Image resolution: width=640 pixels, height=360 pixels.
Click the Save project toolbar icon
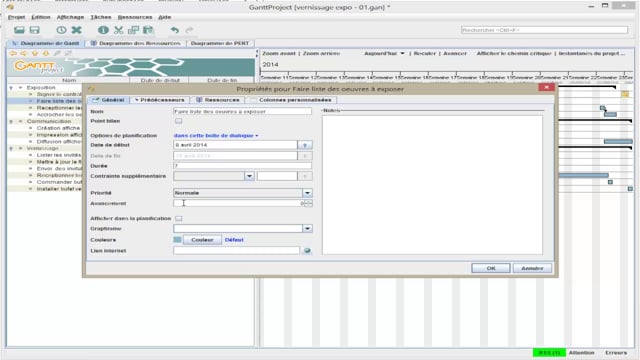click(x=35, y=30)
